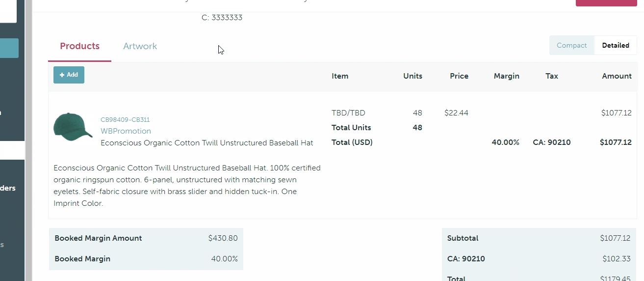Click the TBD/TBD item row label
The height and width of the screenshot is (281, 644).
click(x=348, y=113)
